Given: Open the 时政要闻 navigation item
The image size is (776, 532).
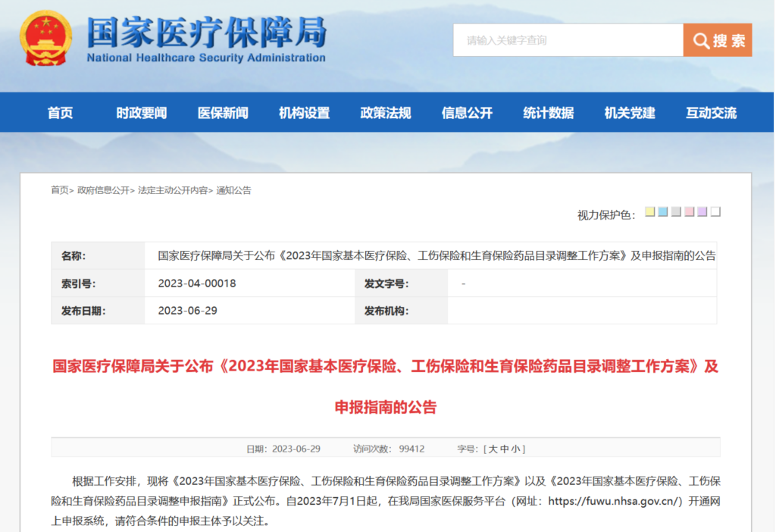Looking at the screenshot, I should point(142,113).
